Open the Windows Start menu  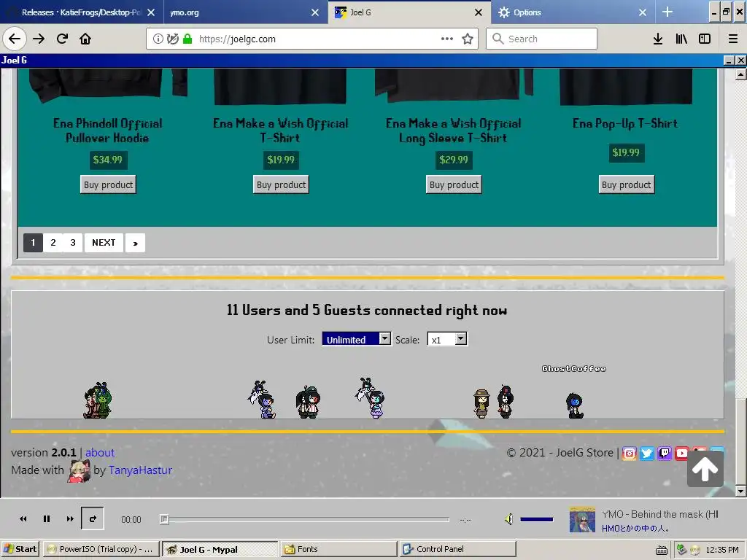point(20,549)
